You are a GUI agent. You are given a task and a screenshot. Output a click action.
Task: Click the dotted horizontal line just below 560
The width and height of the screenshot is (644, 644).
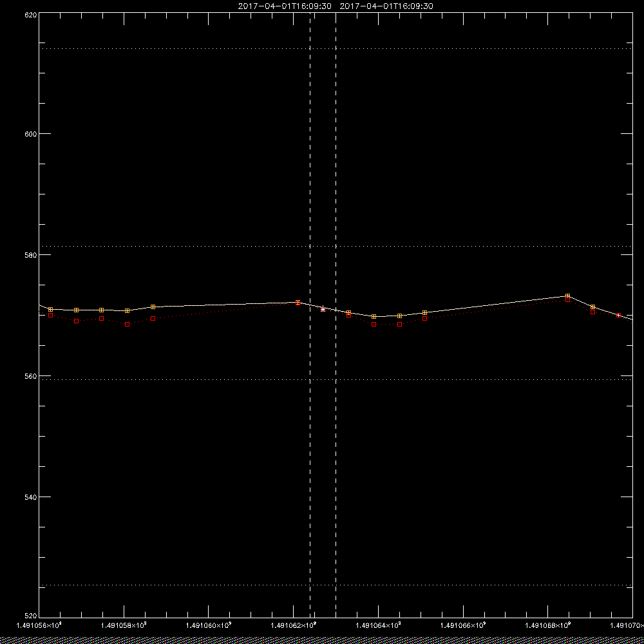(336, 379)
